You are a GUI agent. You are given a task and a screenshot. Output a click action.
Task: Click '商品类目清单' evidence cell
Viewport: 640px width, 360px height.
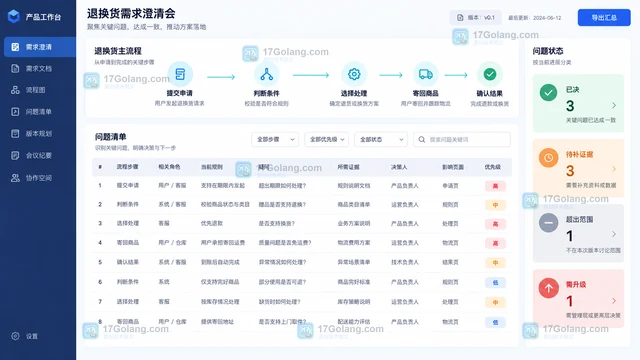pyautogui.click(x=354, y=204)
